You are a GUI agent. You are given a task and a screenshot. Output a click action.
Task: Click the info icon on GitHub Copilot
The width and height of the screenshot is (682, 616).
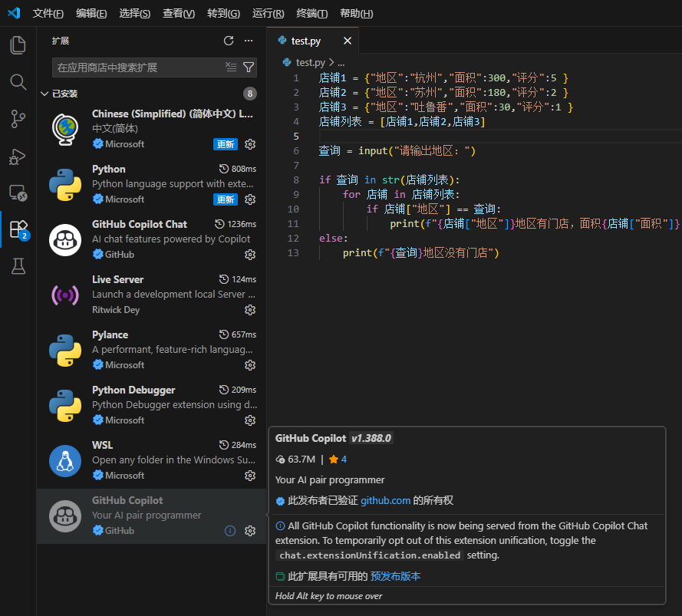(230, 531)
